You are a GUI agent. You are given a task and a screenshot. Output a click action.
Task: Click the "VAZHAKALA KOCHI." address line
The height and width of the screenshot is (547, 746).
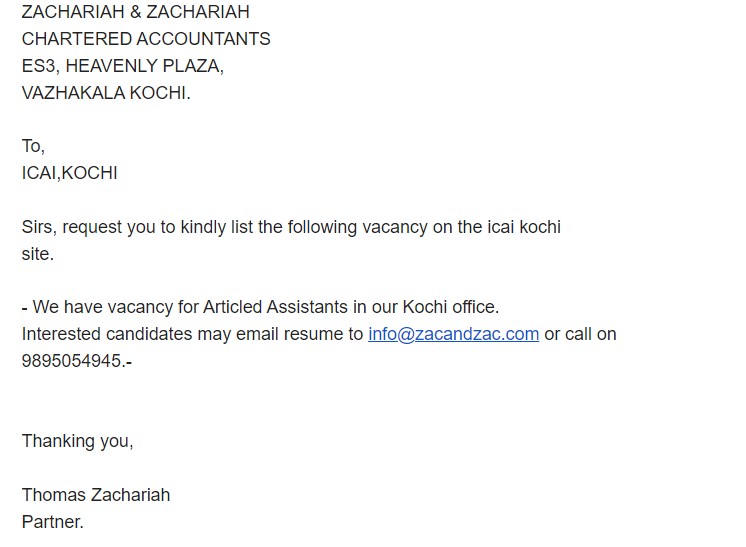pos(105,93)
